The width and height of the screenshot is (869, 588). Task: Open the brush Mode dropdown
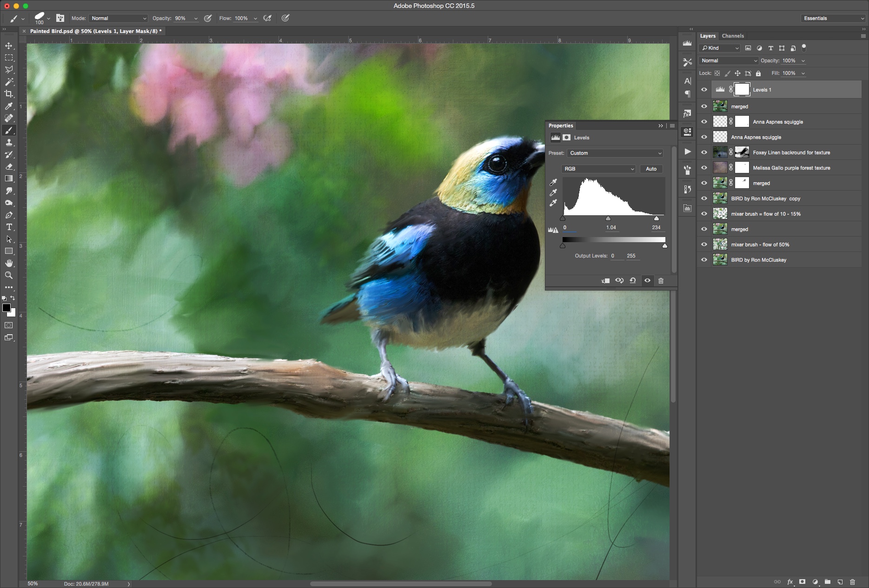click(x=118, y=18)
